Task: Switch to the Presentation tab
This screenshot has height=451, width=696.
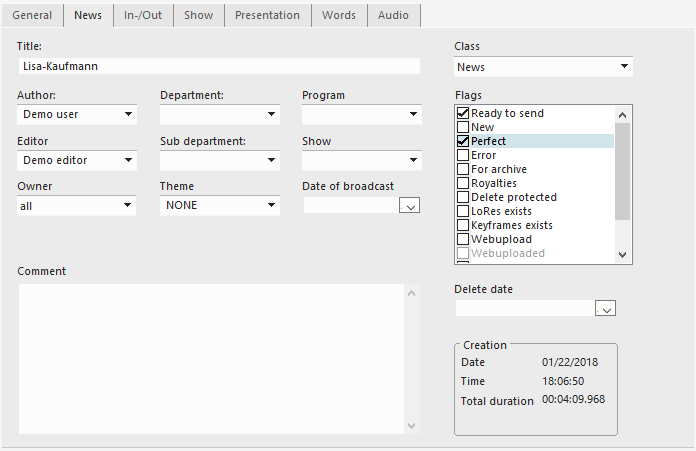Action: point(267,15)
